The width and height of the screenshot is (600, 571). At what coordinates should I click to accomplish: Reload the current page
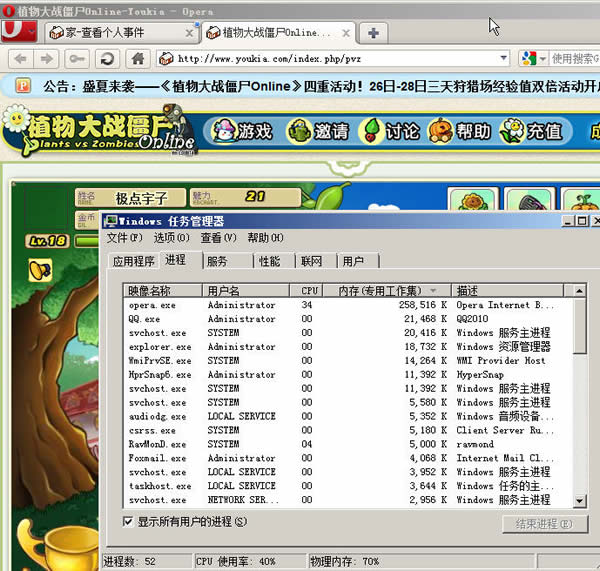tap(107, 59)
